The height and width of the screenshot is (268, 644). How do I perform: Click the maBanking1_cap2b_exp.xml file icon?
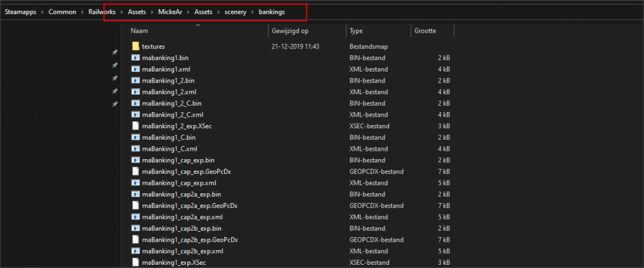tap(135, 251)
